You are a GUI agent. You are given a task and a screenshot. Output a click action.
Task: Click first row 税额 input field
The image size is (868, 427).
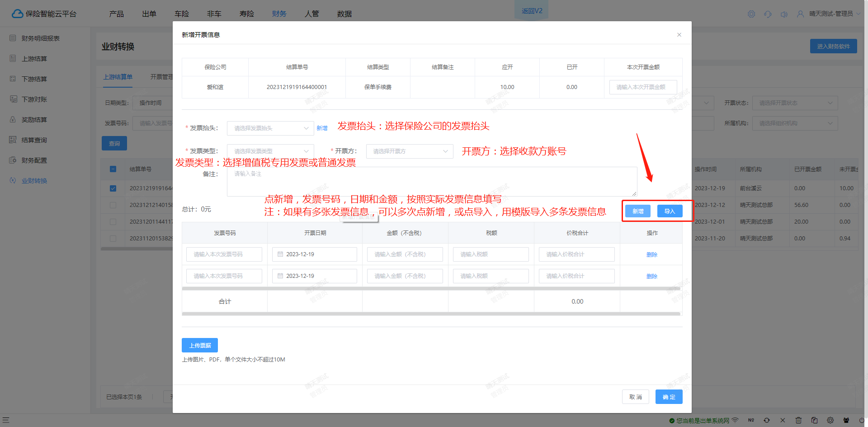tap(491, 254)
